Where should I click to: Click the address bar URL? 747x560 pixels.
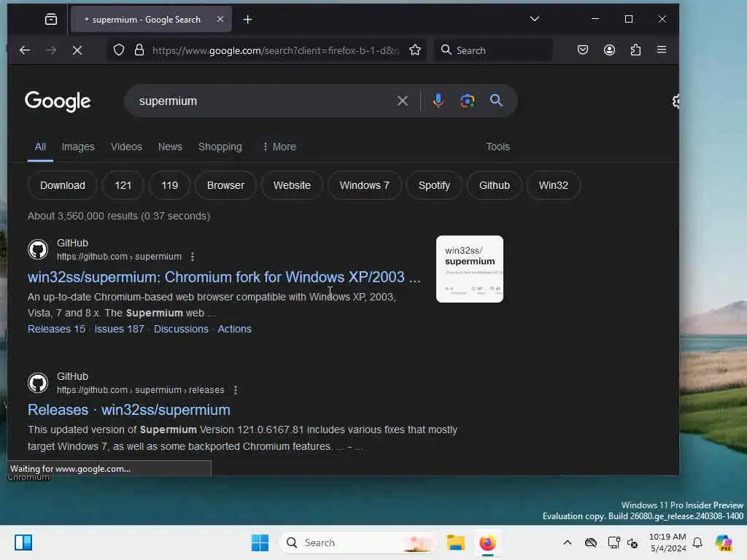click(275, 50)
